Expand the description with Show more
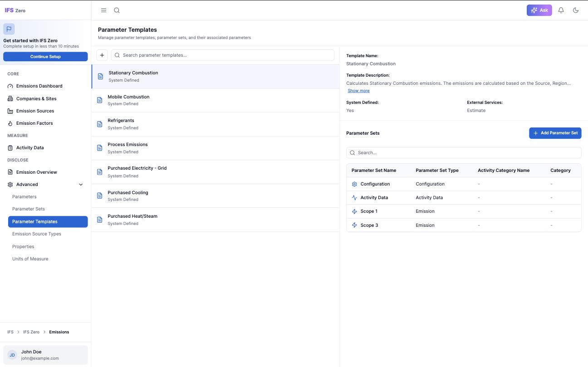This screenshot has width=588, height=367. (358, 90)
